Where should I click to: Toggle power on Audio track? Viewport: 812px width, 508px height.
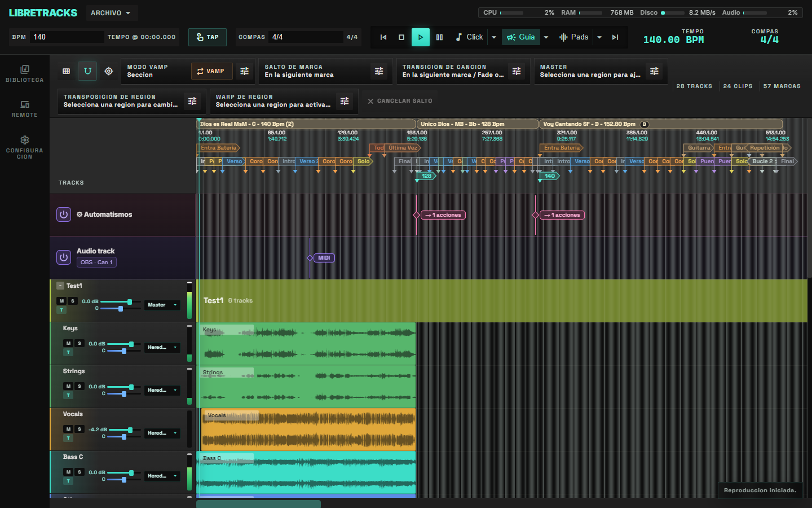64,257
